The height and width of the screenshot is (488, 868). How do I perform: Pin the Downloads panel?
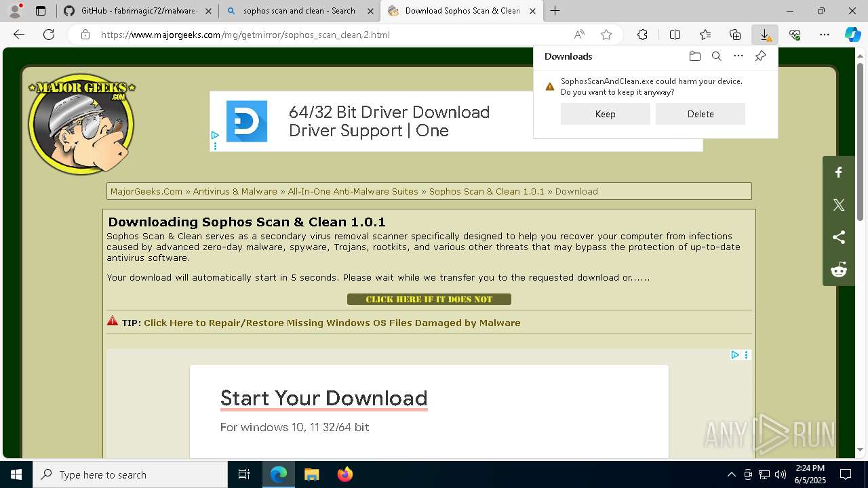[760, 56]
